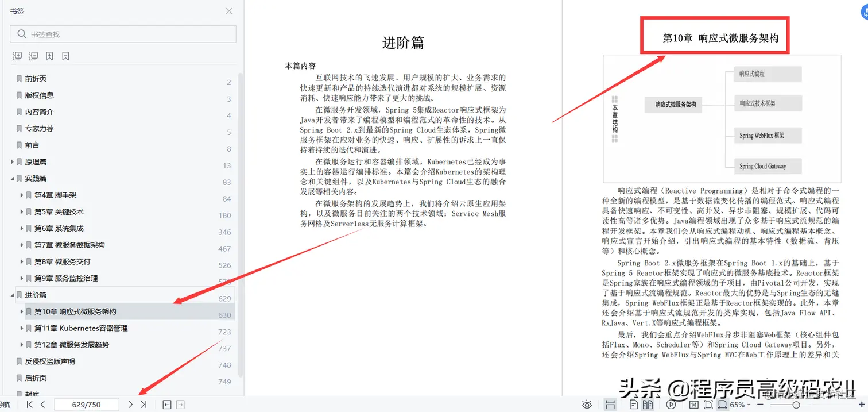
Task: Click the 629/750 page number field
Action: (x=87, y=405)
